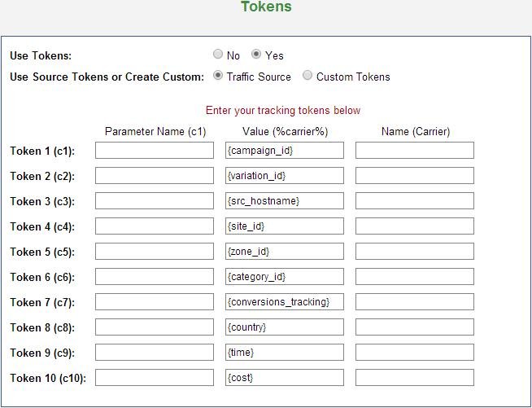The width and height of the screenshot is (532, 408).
Task: Click the {category_id} value field
Action: click(285, 277)
